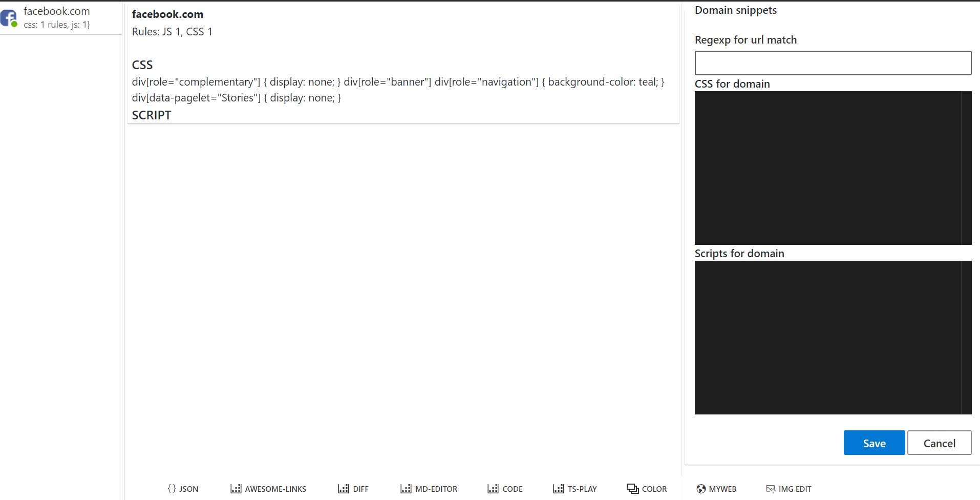Click the Save button

pyautogui.click(x=874, y=443)
